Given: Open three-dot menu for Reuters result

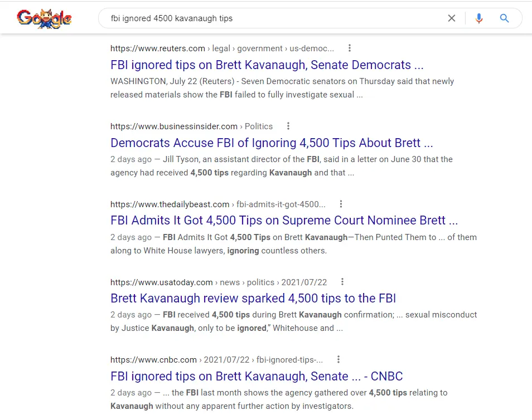Looking at the screenshot, I should [350, 48].
